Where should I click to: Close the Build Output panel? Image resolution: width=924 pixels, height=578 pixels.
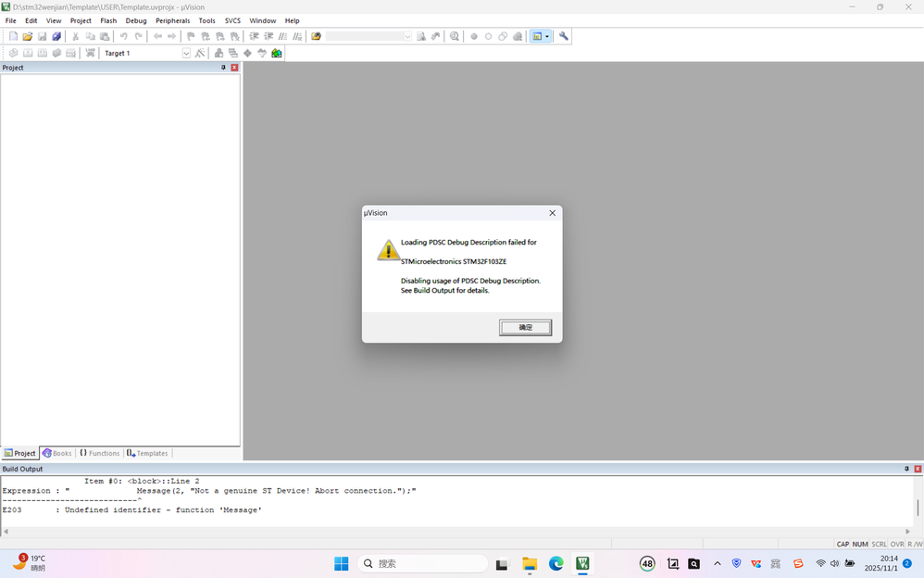tap(918, 469)
